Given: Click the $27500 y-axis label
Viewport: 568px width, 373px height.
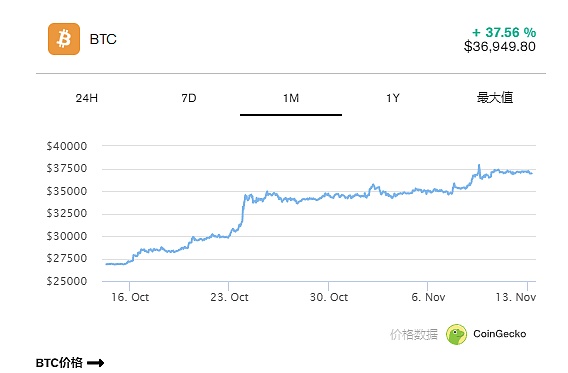Looking at the screenshot, I should pos(67,259).
